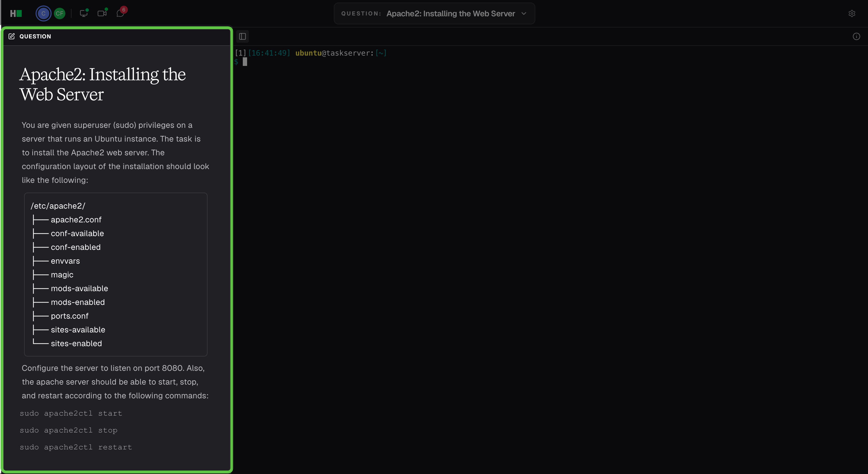Click the 'conf-enabled' tree entry
Image resolution: width=868 pixels, height=474 pixels.
click(x=76, y=247)
